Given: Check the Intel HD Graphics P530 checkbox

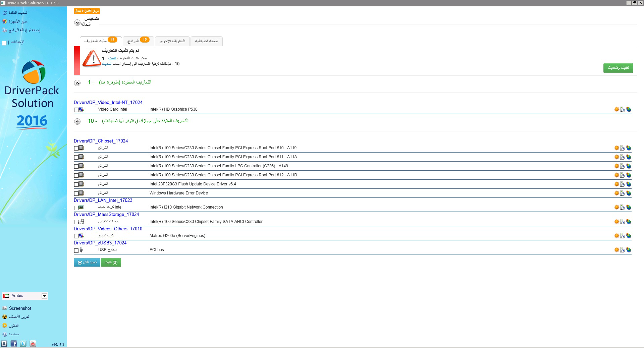Looking at the screenshot, I should 76,110.
